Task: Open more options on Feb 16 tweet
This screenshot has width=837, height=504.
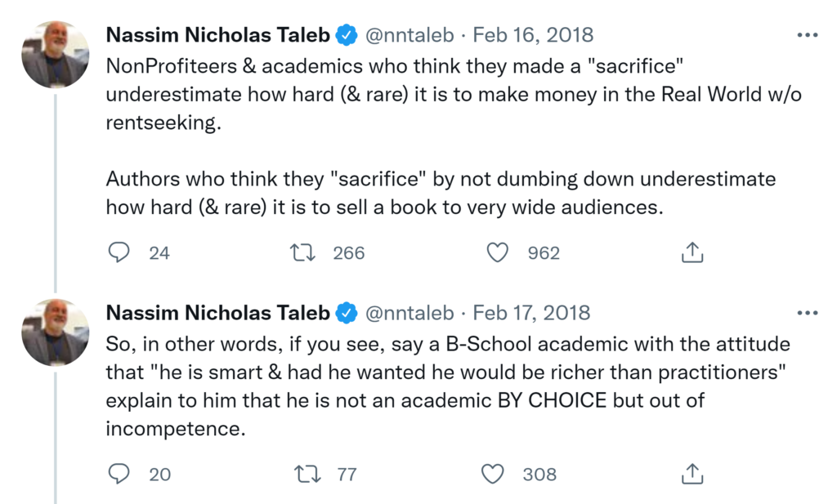Action: click(x=807, y=35)
